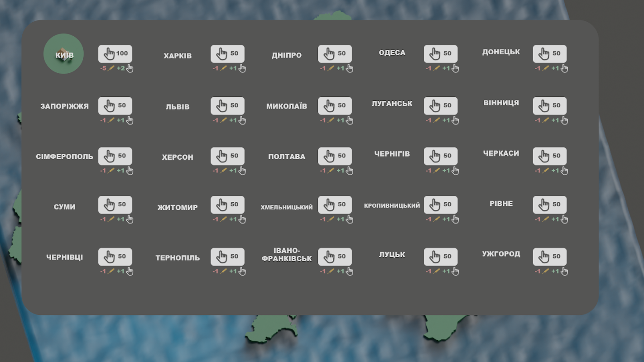Click the small +1 hand icon under Миколаїв

350,120
